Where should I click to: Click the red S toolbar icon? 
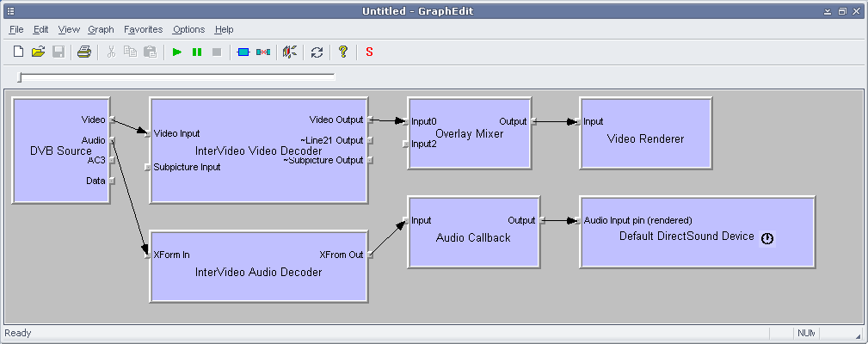369,52
